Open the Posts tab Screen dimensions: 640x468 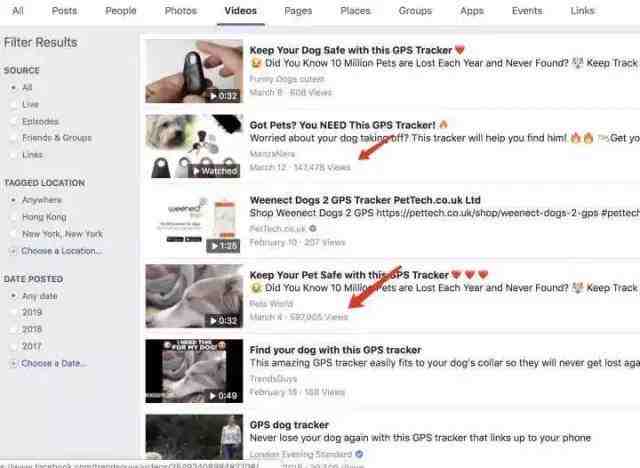point(64,11)
